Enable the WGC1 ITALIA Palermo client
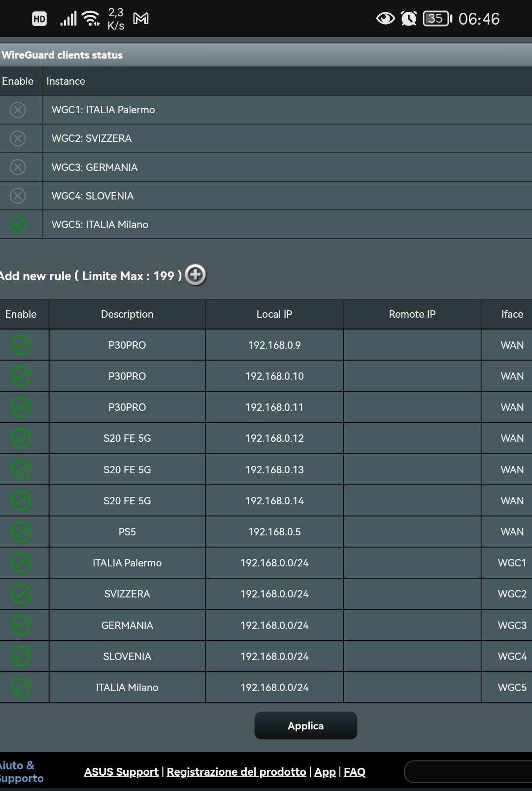The image size is (532, 791). [x=18, y=110]
